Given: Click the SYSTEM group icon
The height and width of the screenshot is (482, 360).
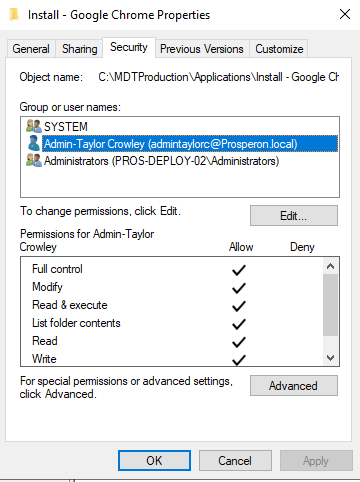Looking at the screenshot, I should tap(34, 126).
